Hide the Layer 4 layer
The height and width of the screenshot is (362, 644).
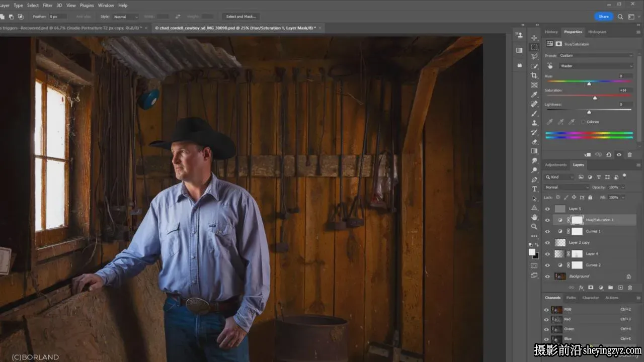click(x=548, y=254)
